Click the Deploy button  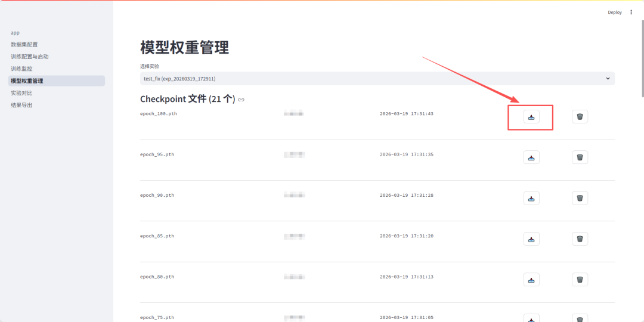[614, 12]
